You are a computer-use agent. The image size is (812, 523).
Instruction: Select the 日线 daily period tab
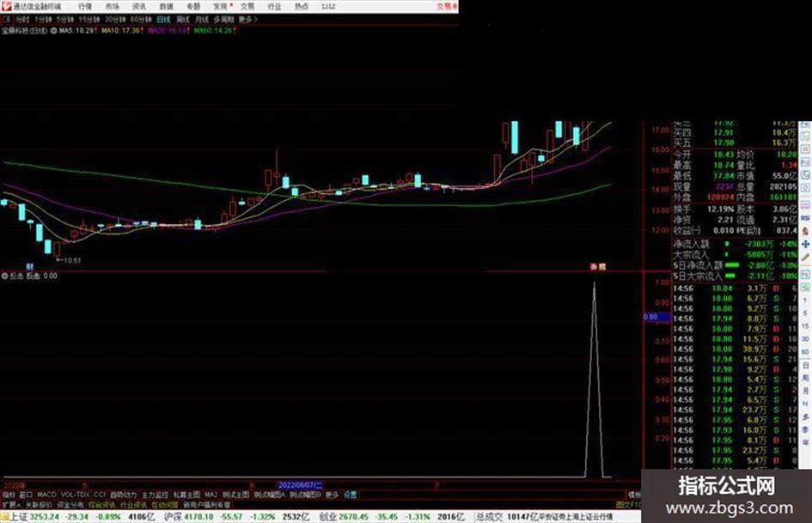pyautogui.click(x=163, y=19)
